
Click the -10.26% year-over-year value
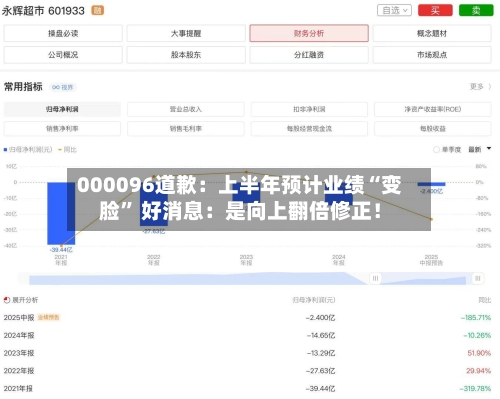point(477,335)
